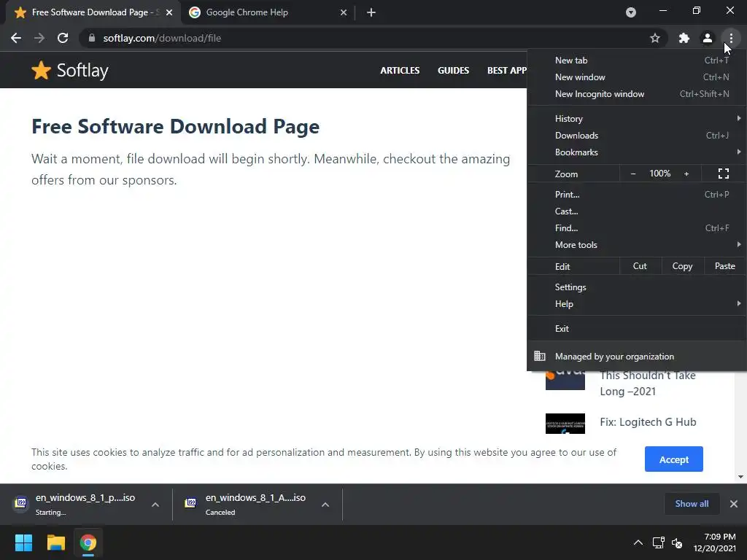Open the Extensions puzzle icon
Viewport: 747px width, 560px height.
684,38
